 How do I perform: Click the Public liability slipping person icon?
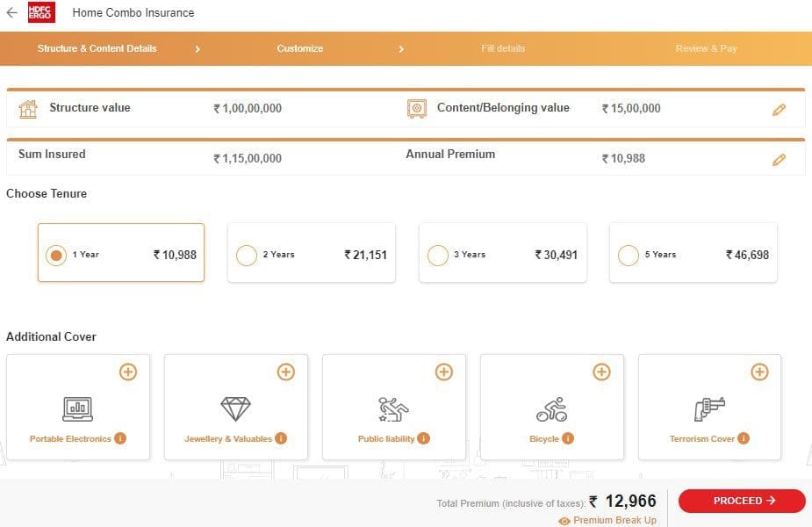point(393,408)
